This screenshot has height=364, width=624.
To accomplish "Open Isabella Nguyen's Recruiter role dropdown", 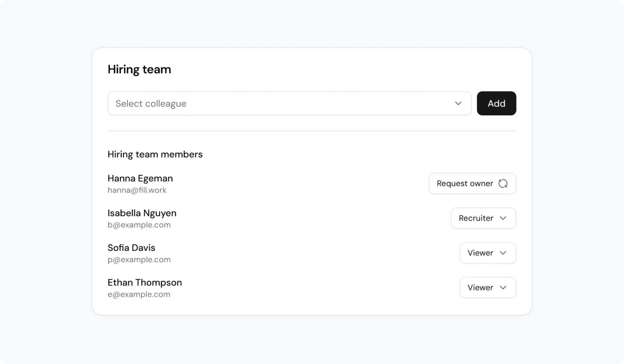I will click(483, 218).
